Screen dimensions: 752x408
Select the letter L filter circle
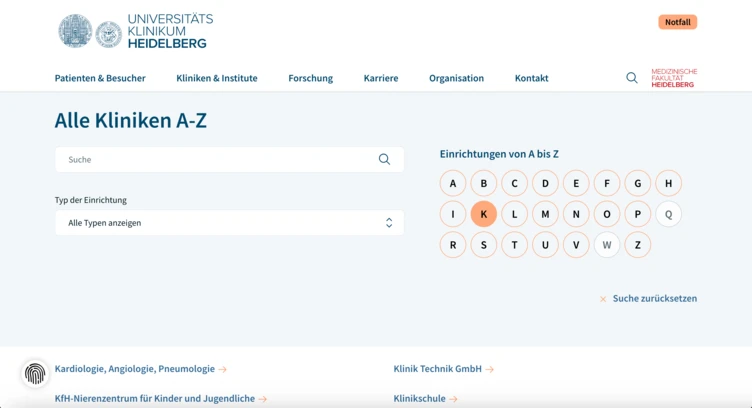click(x=514, y=214)
